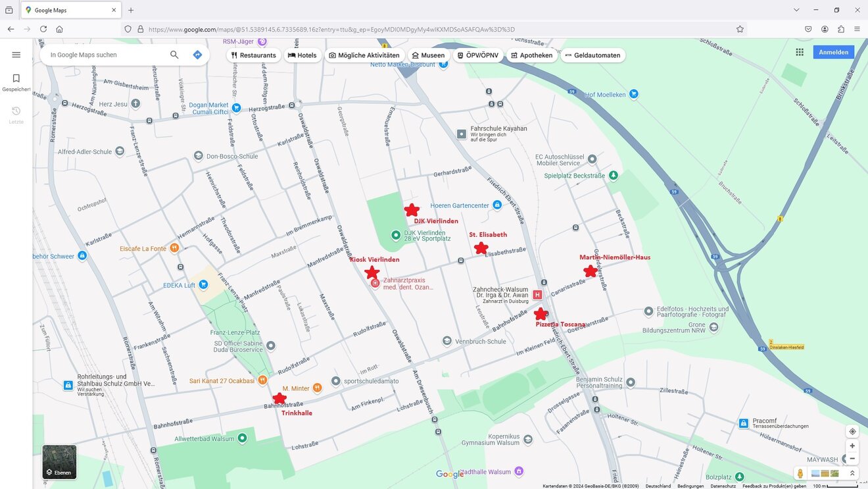Switch to the Google Maps browser tab
The image size is (868, 489).
tap(71, 10)
